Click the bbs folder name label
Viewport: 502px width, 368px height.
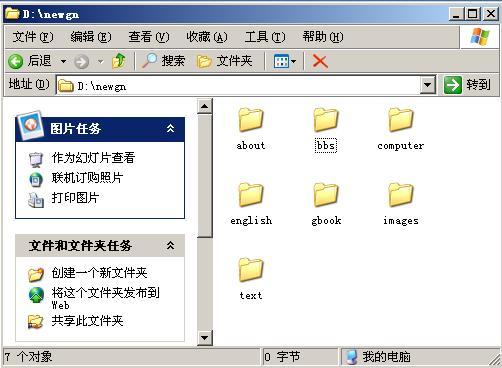(x=326, y=146)
